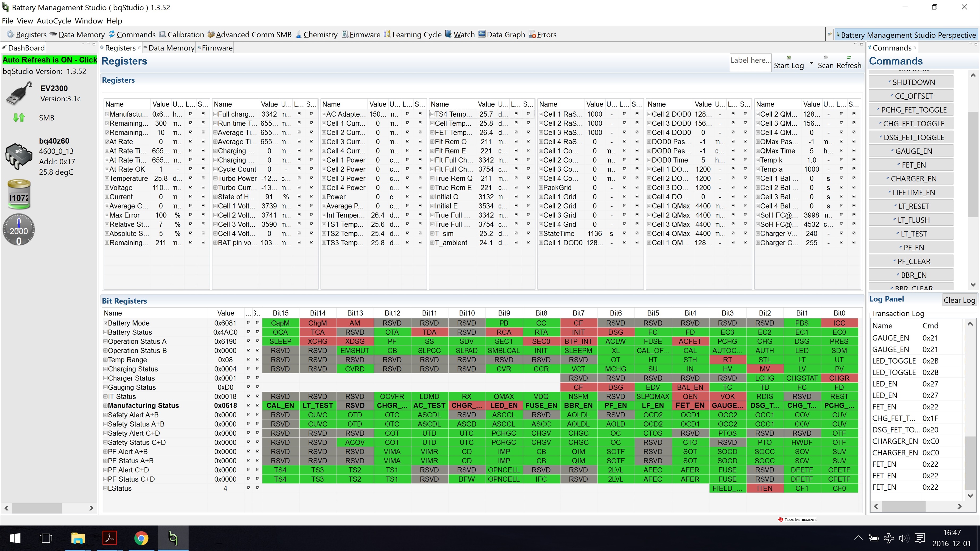
Task: Click the Refresh registers icon
Action: pos(849,62)
